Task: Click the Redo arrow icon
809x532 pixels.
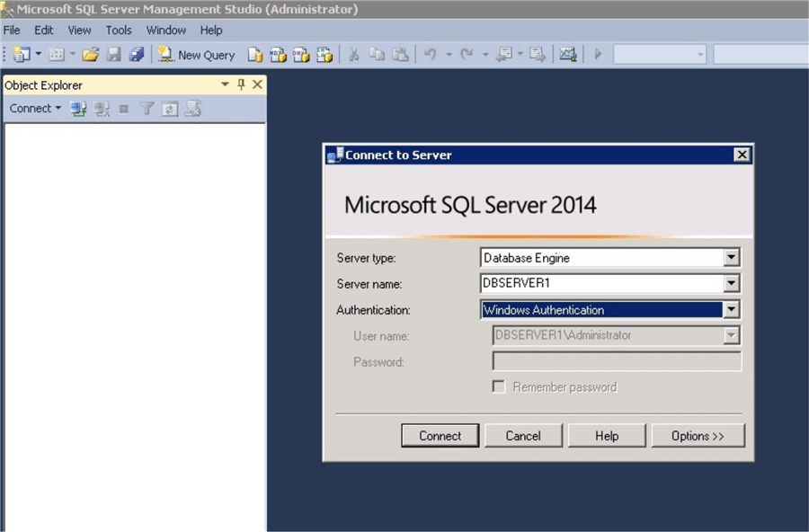Action: click(x=467, y=54)
